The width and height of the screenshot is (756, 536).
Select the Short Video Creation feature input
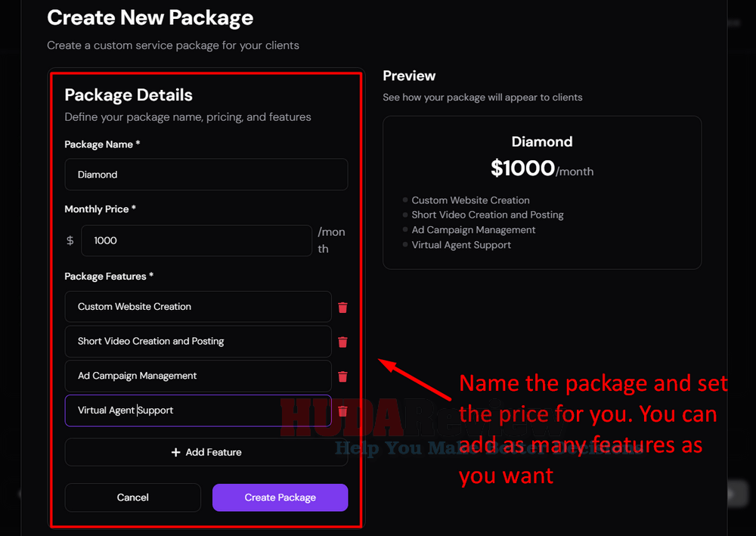click(x=198, y=341)
